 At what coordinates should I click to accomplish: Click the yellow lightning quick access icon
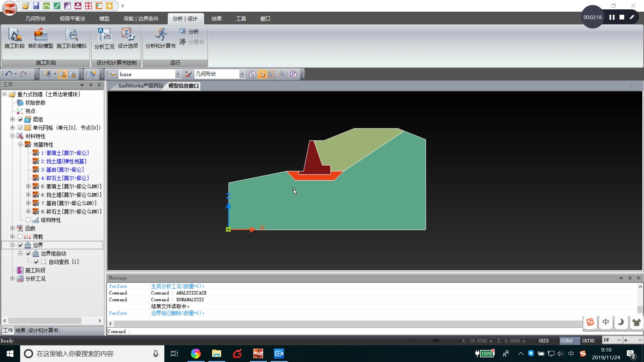tap(109, 6)
